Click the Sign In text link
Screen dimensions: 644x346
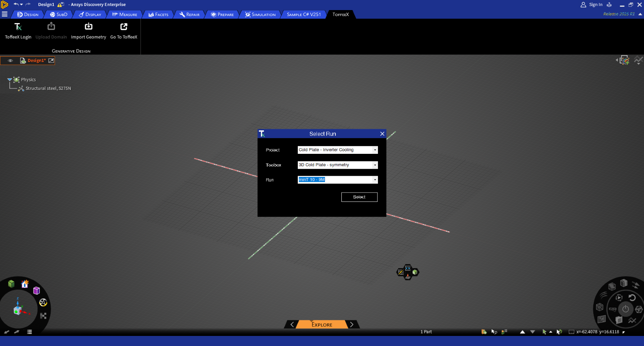tap(596, 4)
